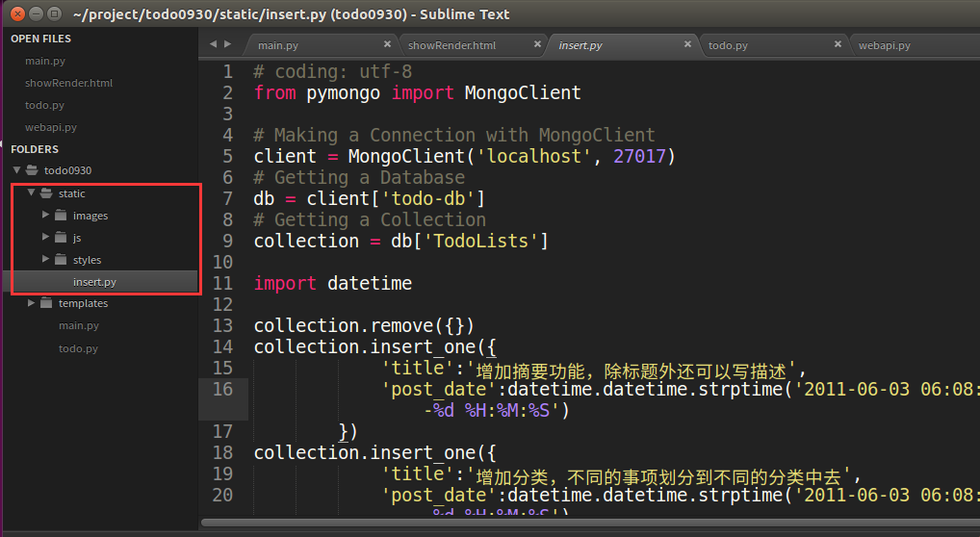Collapse the static folder arrow
Image resolution: width=980 pixels, height=537 pixels.
31,193
